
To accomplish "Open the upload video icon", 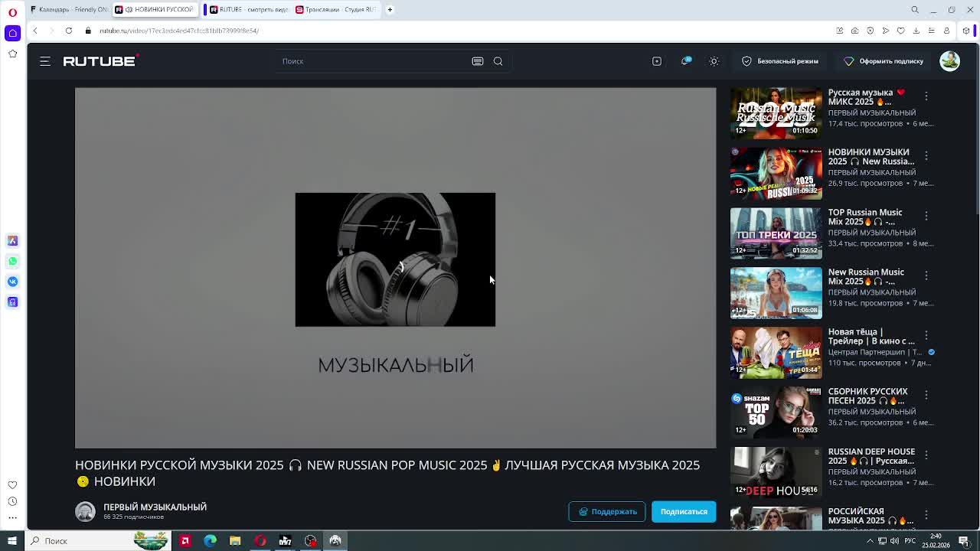I will coord(657,61).
